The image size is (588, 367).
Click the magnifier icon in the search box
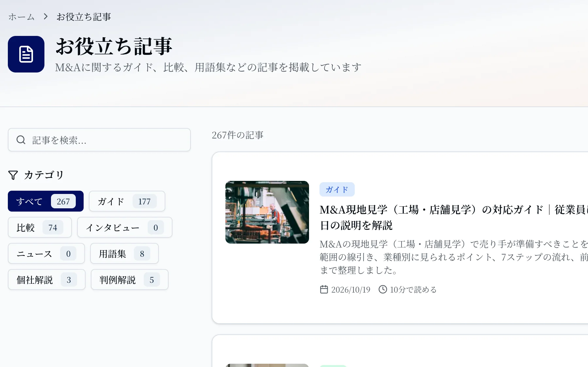21,140
